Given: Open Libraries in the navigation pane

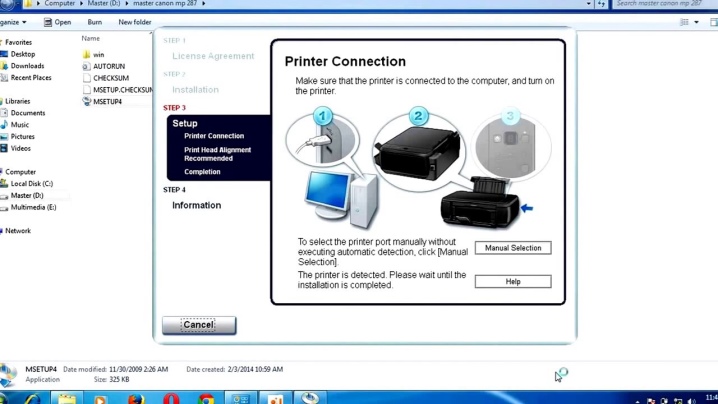Looking at the screenshot, I should tap(17, 101).
